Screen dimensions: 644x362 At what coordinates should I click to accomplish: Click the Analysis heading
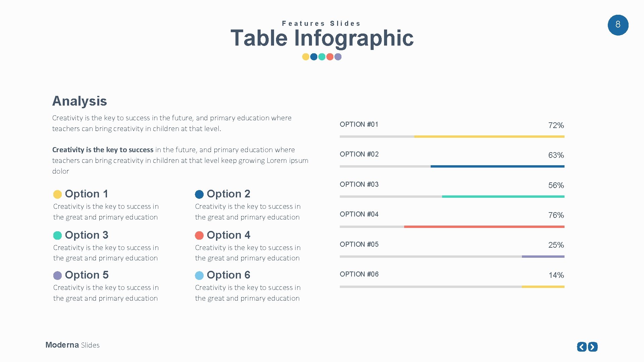coord(79,101)
